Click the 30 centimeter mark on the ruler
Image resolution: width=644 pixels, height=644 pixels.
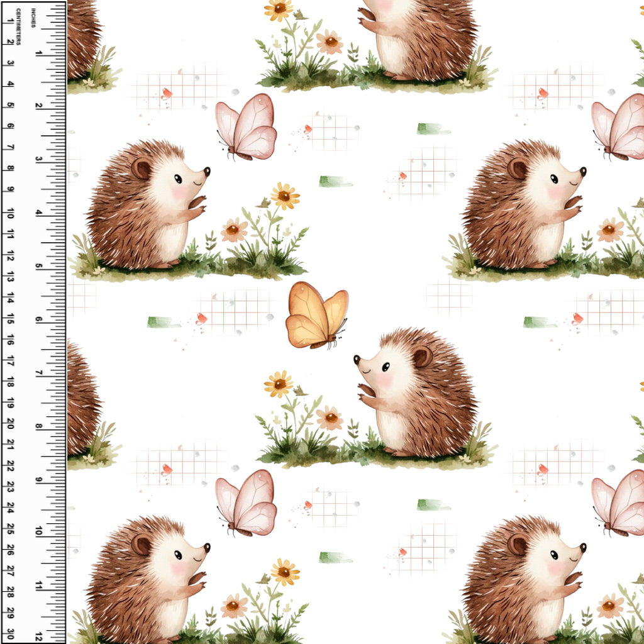(10, 631)
